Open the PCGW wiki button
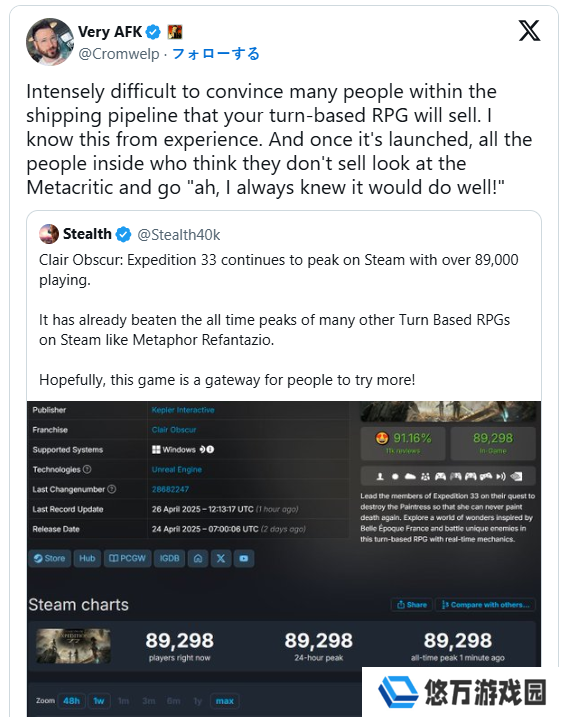This screenshot has width=562, height=717. 127,558
